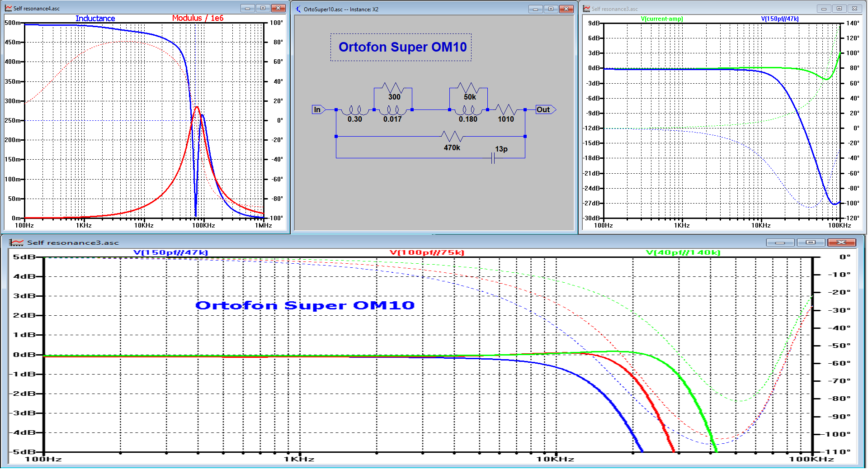Viewport: 868px width, 470px height.
Task: Close the bottom Self resonance3.asc window
Action: click(841, 242)
